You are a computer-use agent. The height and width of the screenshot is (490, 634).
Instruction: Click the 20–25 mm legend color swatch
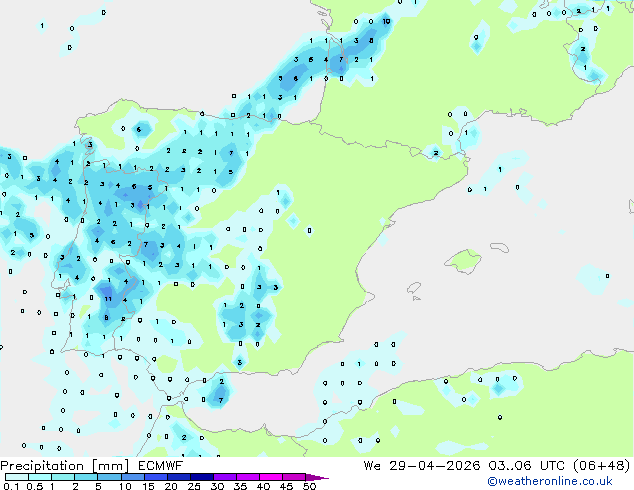(x=178, y=477)
